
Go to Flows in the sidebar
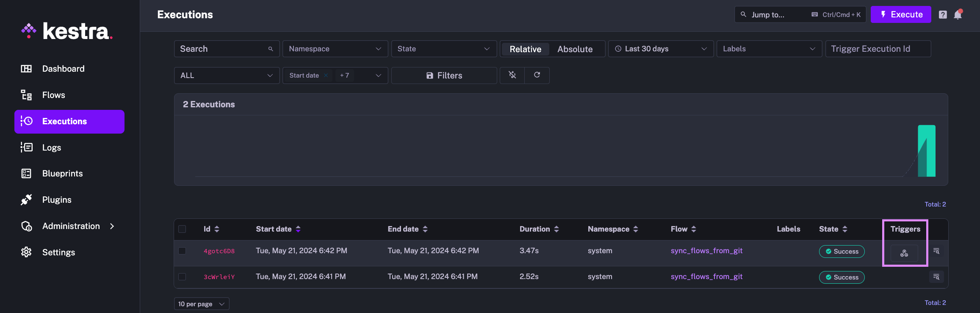click(x=53, y=95)
